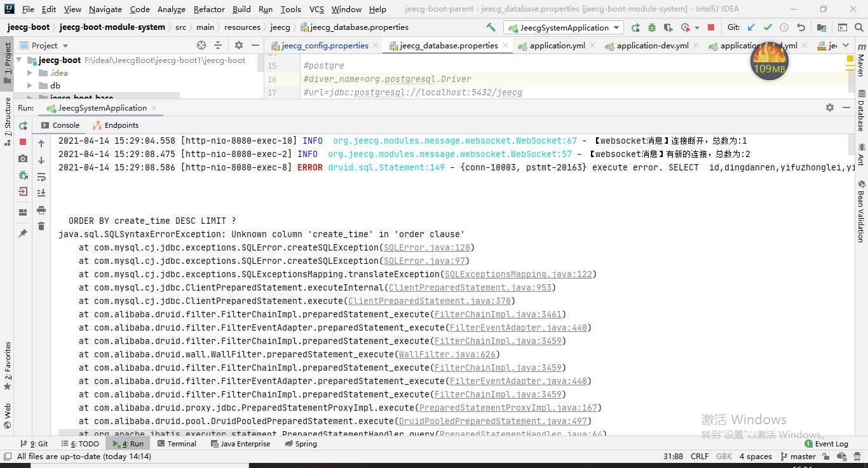
Task: Toggle Soft-Wrap in console
Action: (x=41, y=177)
